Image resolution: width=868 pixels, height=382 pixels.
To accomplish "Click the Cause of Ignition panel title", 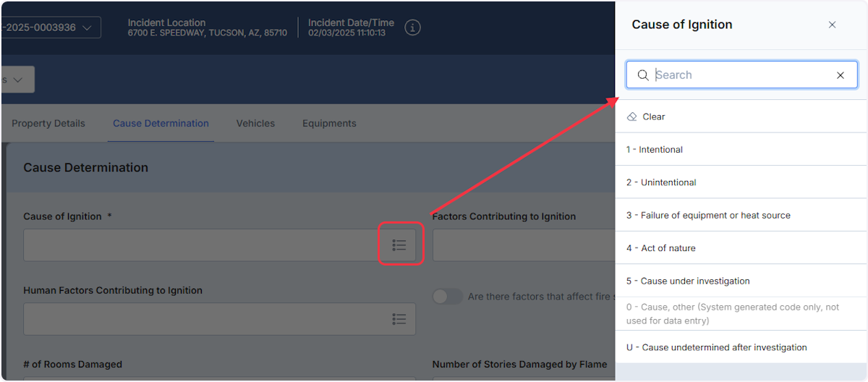I will 682,25.
